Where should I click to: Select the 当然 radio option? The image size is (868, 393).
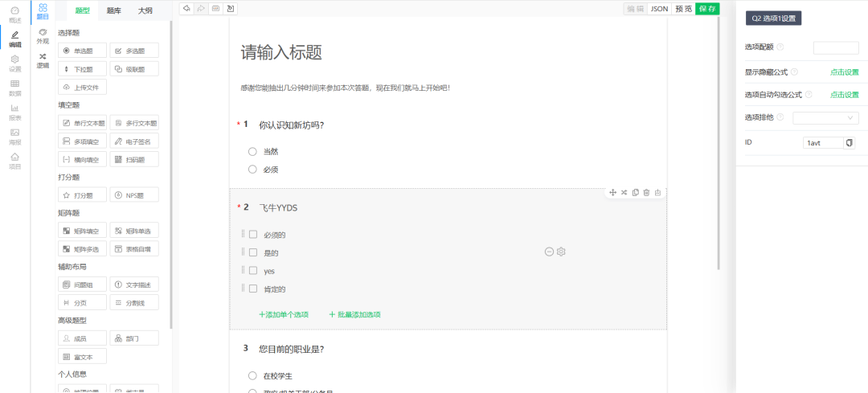252,151
